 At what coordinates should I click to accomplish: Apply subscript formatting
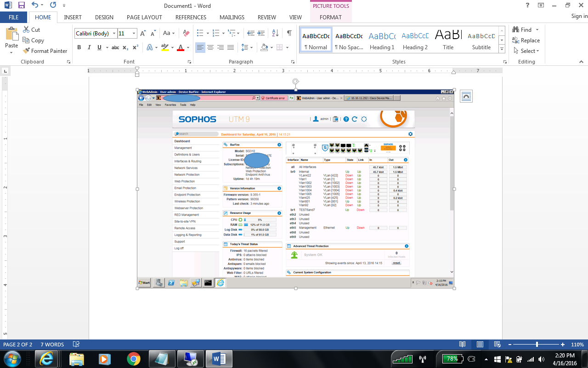(126, 47)
